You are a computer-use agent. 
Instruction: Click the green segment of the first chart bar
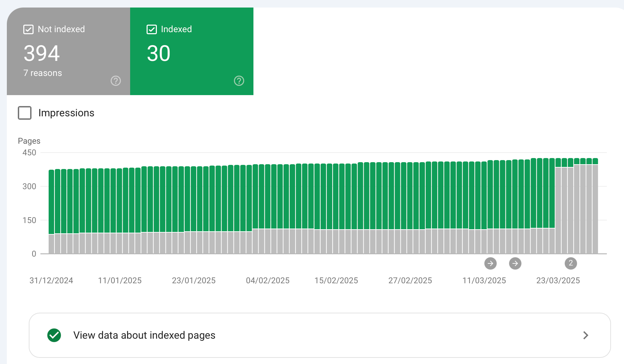pyautogui.click(x=51, y=202)
